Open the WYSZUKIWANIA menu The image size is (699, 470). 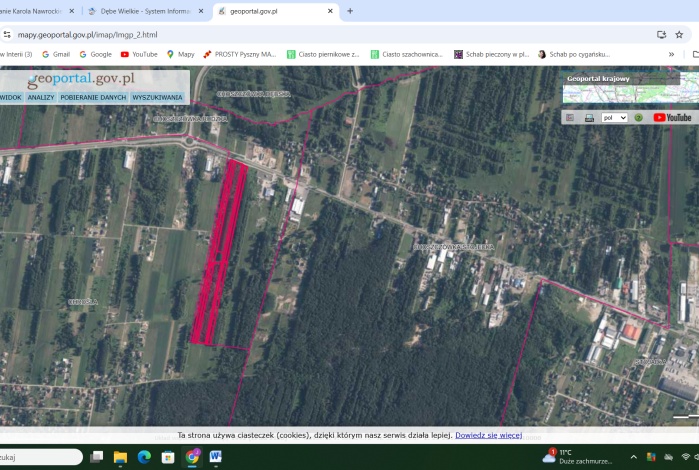[x=158, y=98]
